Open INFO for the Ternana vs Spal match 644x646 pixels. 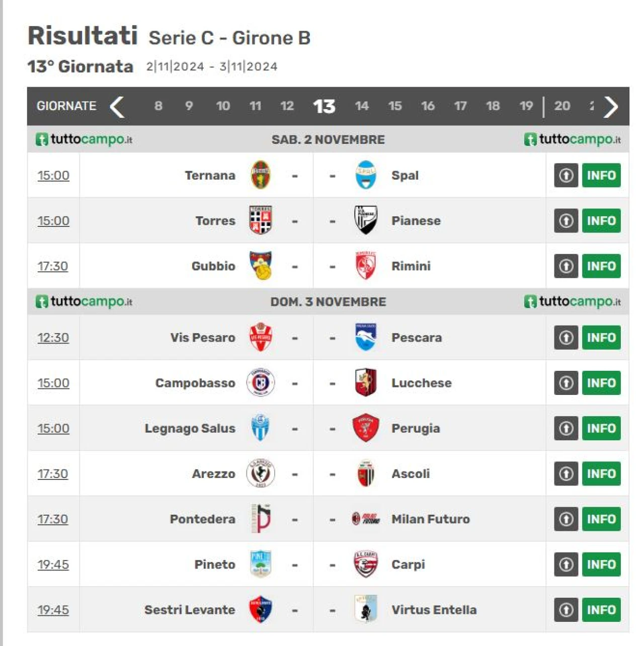pyautogui.click(x=601, y=175)
